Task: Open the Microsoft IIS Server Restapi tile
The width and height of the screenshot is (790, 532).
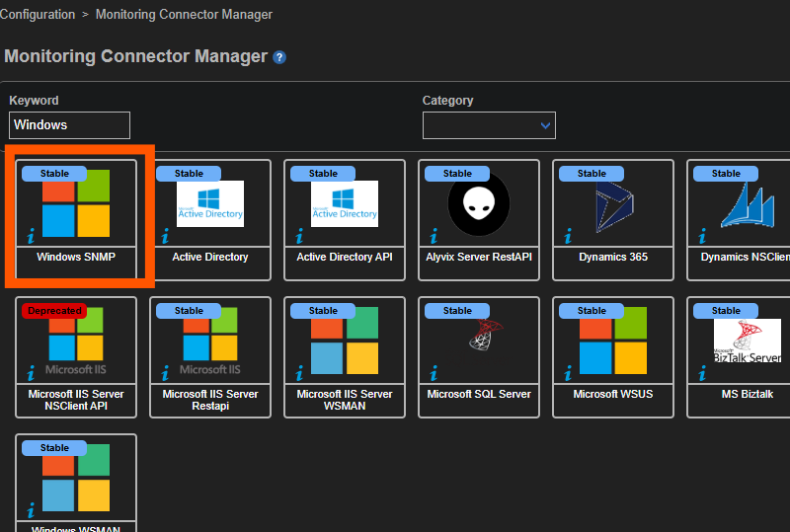Action: point(210,355)
